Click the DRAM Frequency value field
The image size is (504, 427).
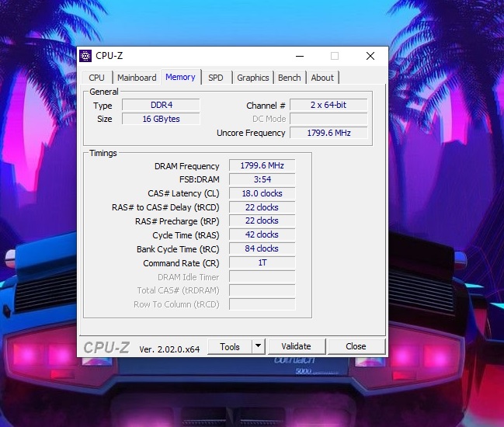262,166
